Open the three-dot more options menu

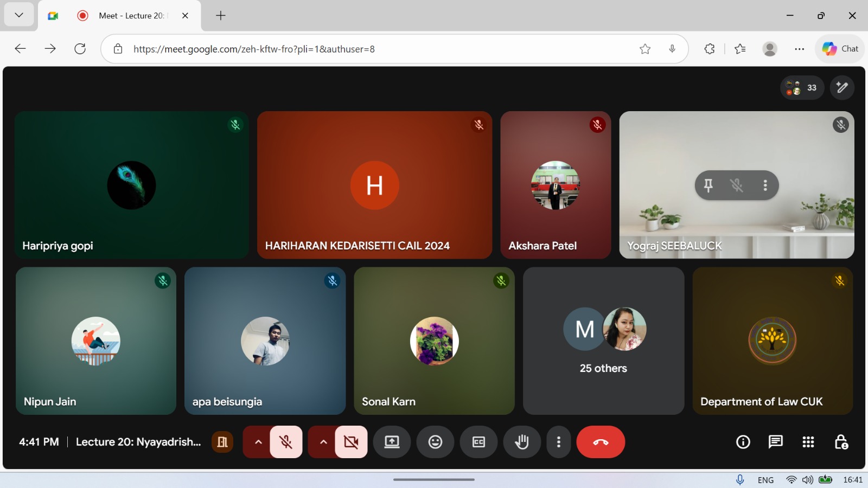point(558,442)
